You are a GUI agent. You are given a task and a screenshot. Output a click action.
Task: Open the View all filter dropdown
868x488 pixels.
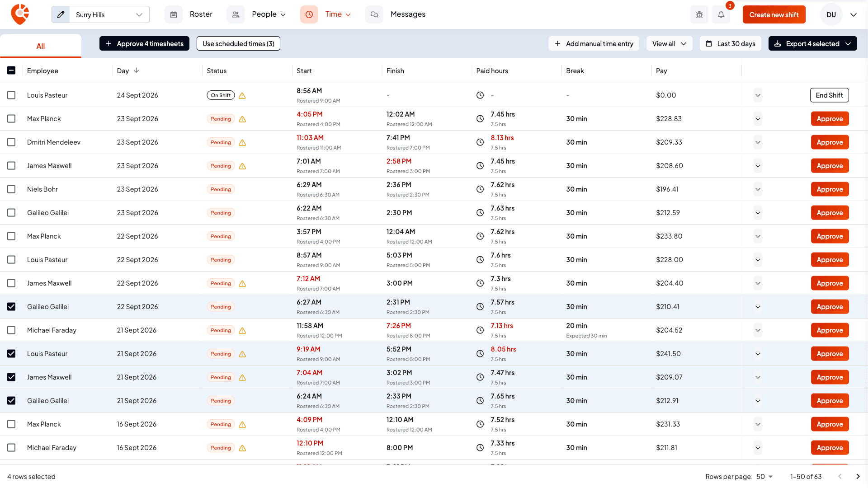669,43
